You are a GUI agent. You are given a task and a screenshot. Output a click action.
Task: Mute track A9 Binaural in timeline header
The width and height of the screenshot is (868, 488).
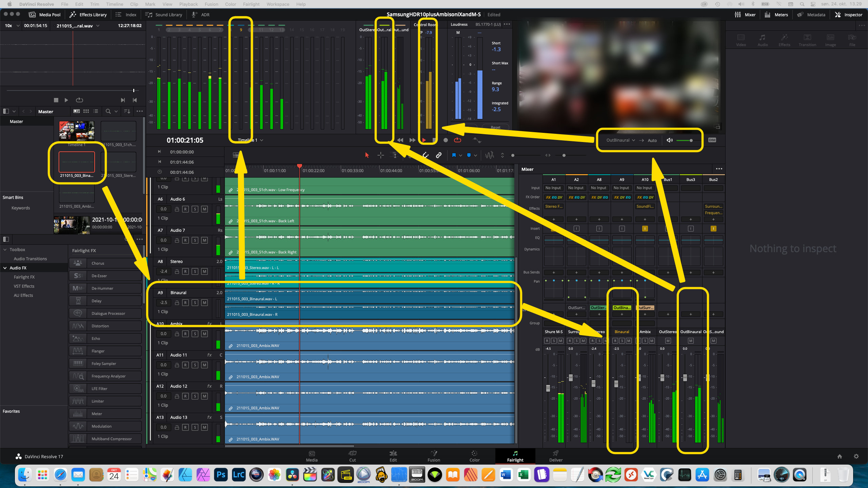[204, 303]
